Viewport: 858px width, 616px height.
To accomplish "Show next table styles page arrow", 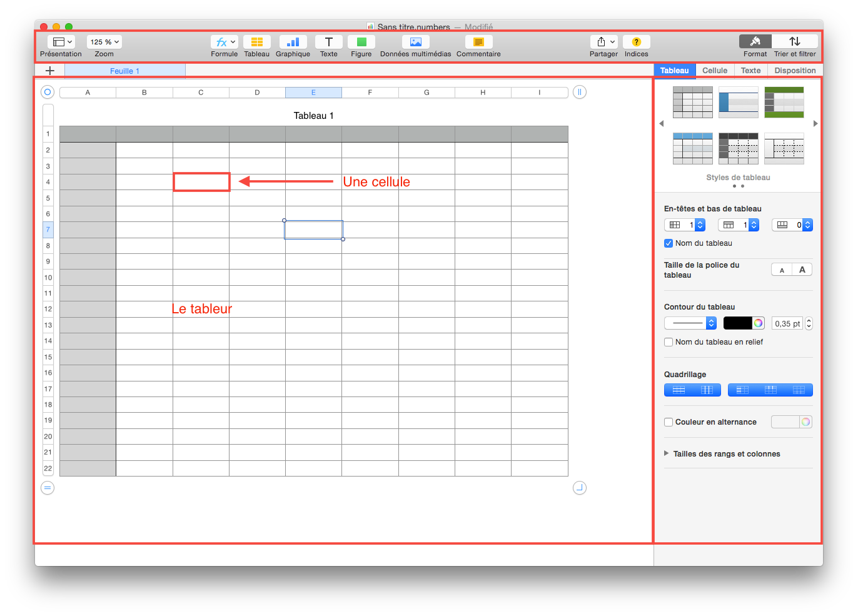I will [x=815, y=124].
